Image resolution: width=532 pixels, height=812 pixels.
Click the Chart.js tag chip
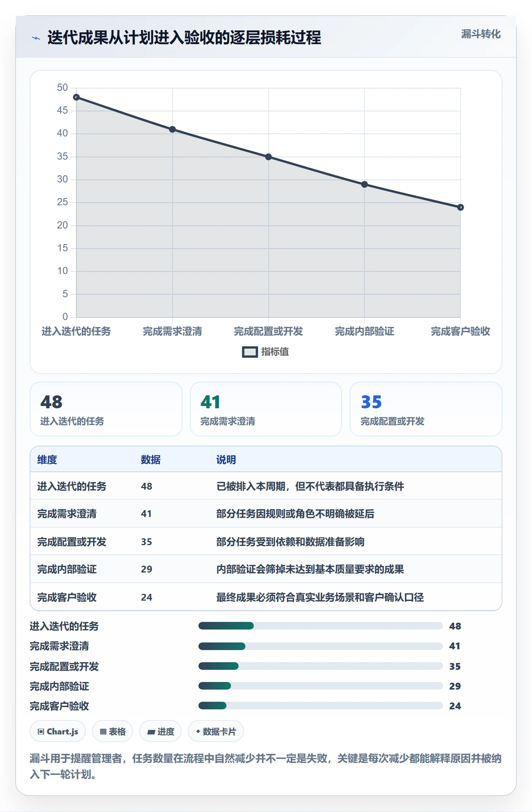click(x=58, y=731)
